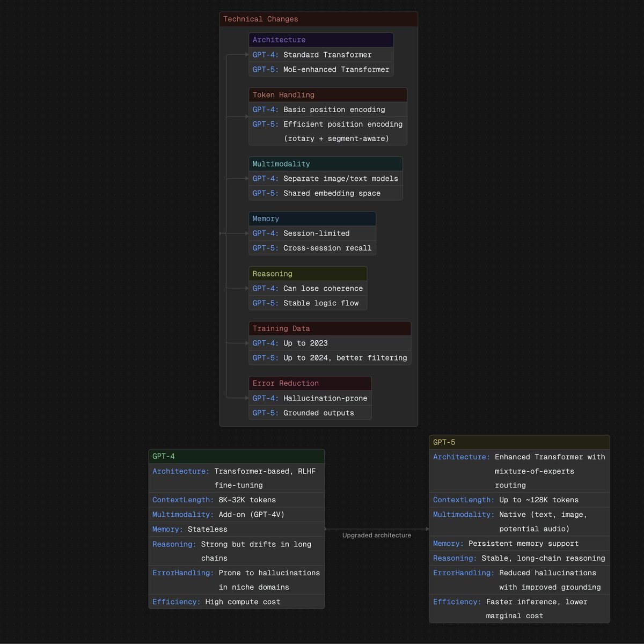Select ErrorHandling Prone to hallucinations row
644x644 pixels.
click(x=237, y=580)
